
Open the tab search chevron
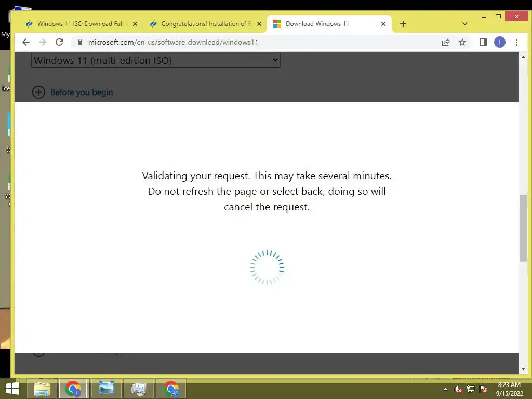point(465,24)
